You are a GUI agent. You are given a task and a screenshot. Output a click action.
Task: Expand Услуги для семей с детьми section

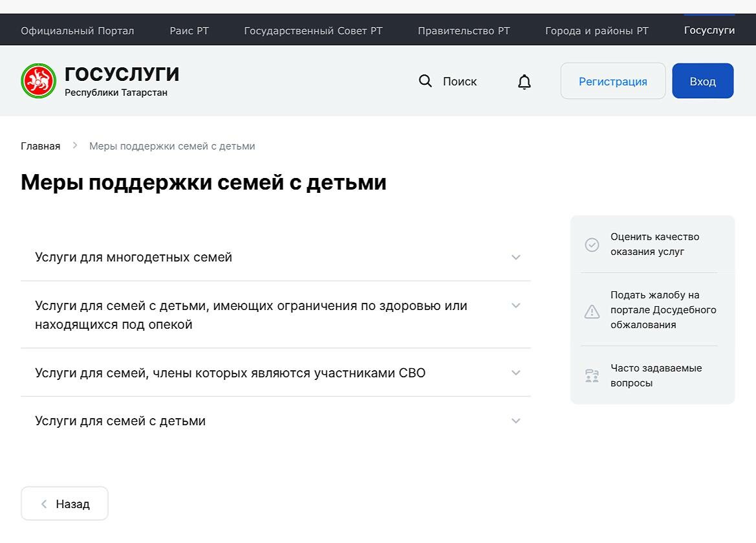coord(275,421)
